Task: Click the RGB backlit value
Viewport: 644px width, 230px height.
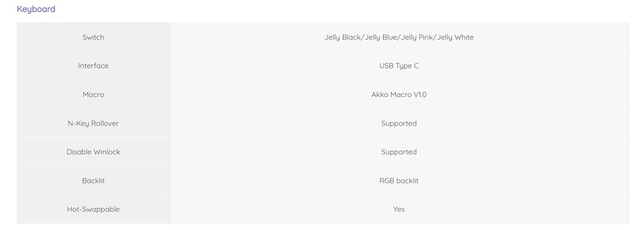Action: click(x=399, y=181)
